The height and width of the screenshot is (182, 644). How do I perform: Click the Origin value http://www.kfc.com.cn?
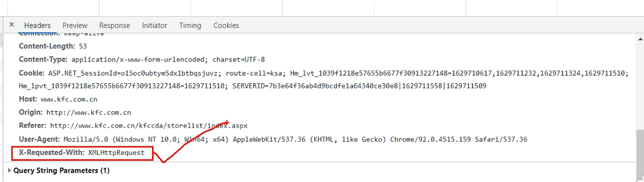point(89,113)
